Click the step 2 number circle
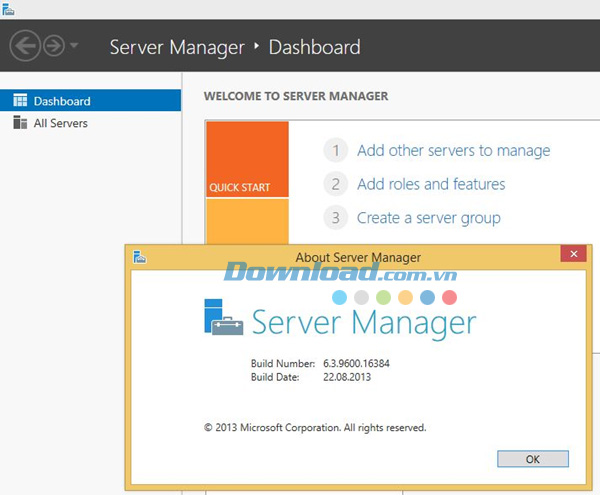The width and height of the screenshot is (600, 495). coord(336,184)
